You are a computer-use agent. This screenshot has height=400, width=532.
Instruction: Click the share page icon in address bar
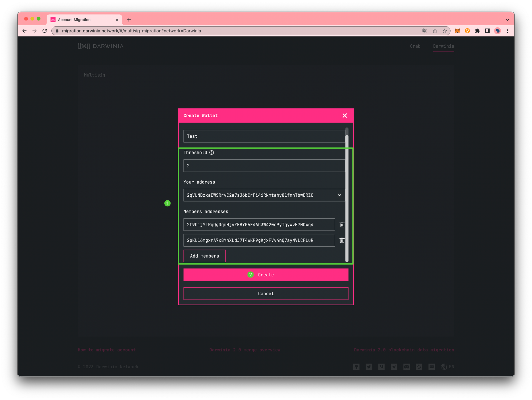pos(435,31)
